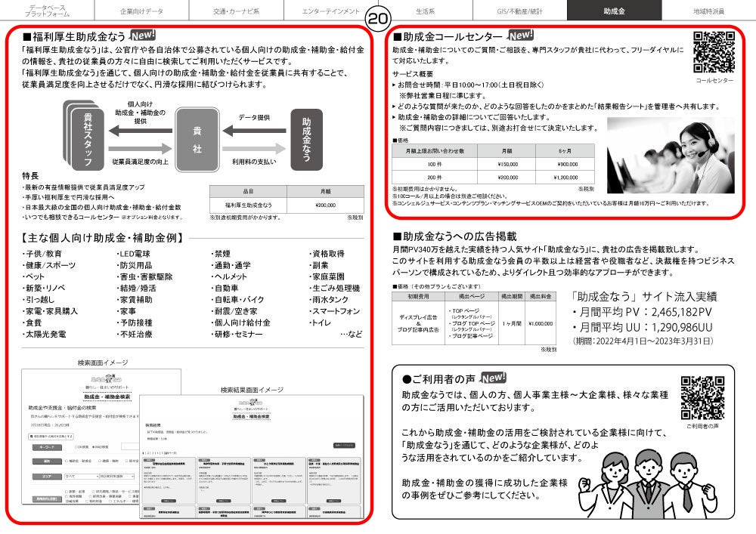Click the 検索結果画面イメージ screenshot
This screenshot has width=756, height=534.
click(252, 457)
